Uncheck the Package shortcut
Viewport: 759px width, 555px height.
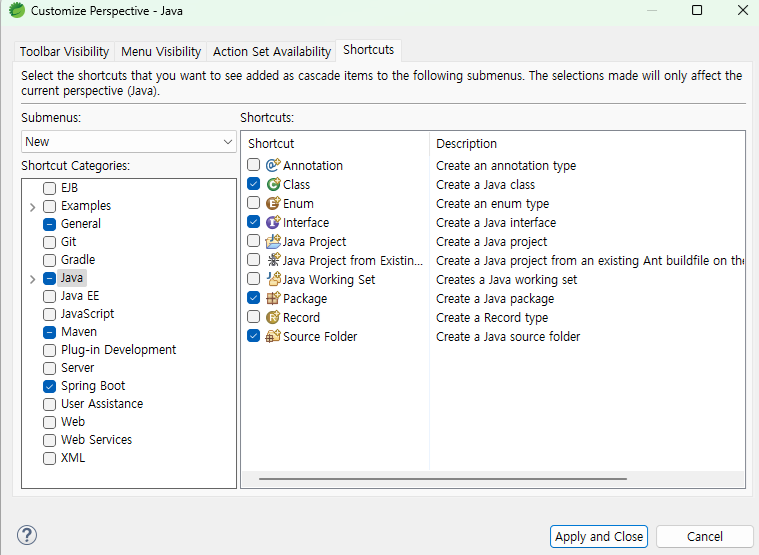tap(254, 298)
